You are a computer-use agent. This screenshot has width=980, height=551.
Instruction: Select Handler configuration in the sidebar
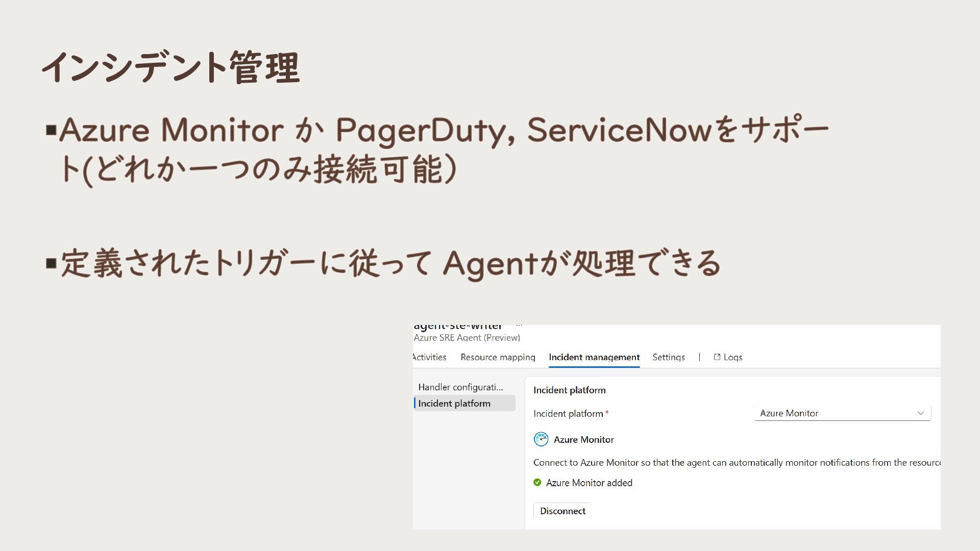tap(460, 387)
